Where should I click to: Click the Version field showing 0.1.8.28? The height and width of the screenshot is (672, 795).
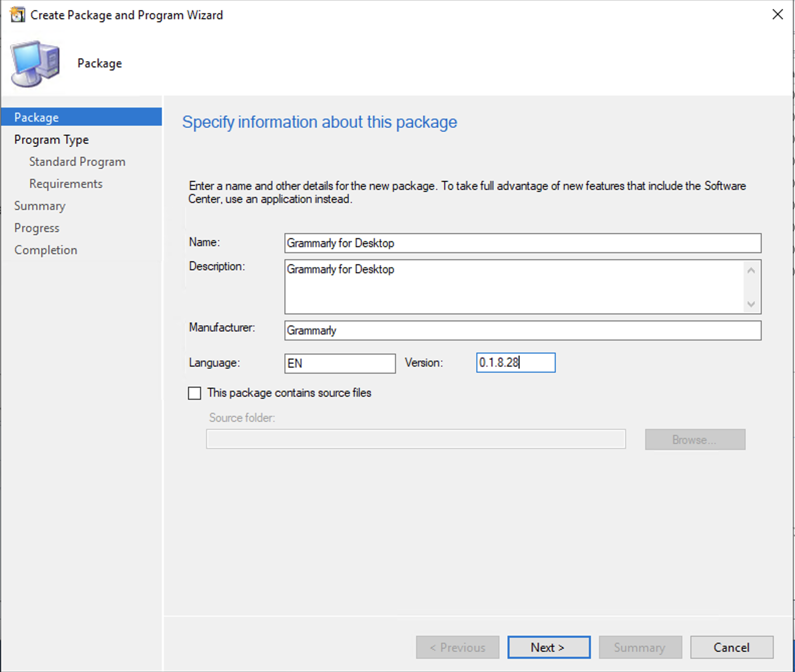pyautogui.click(x=516, y=363)
